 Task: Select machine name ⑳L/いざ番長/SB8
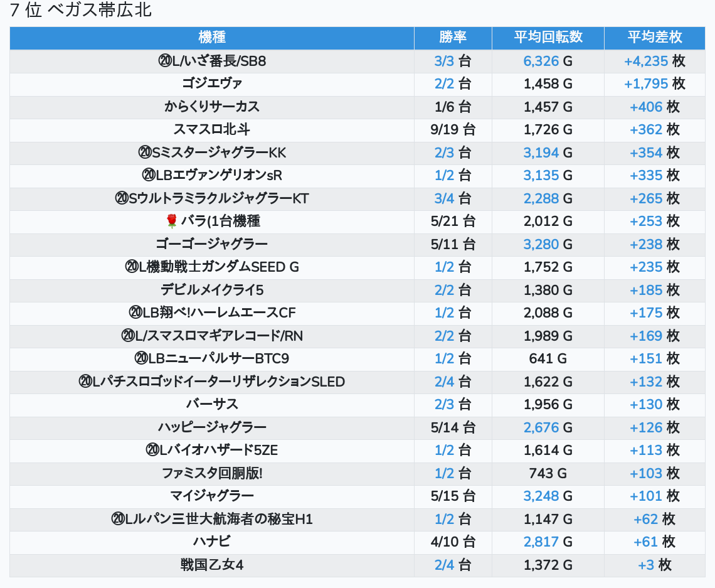pos(212,61)
